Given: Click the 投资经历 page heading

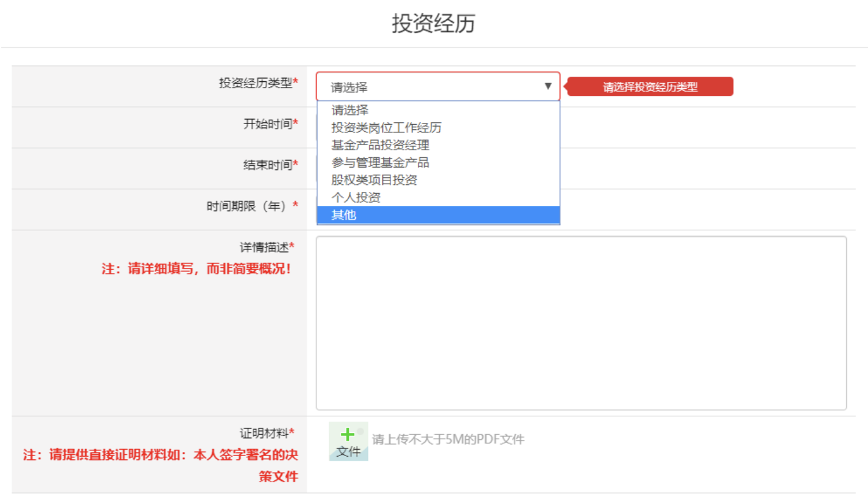Looking at the screenshot, I should tap(433, 24).
